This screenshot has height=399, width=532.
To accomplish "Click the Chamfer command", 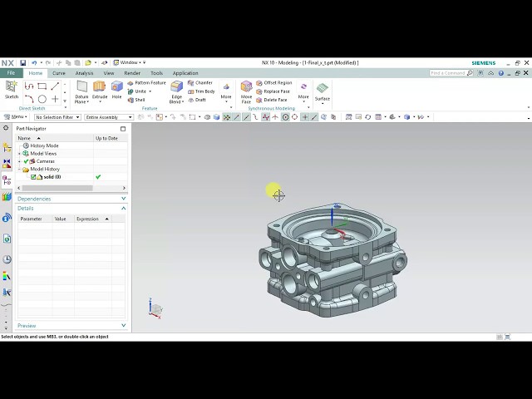I will [x=200, y=83].
